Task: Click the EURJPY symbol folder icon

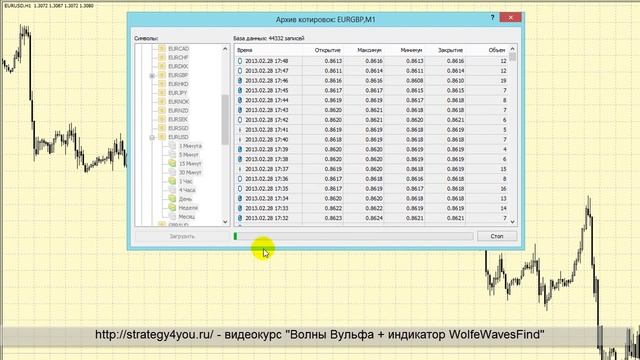Action: (x=162, y=93)
